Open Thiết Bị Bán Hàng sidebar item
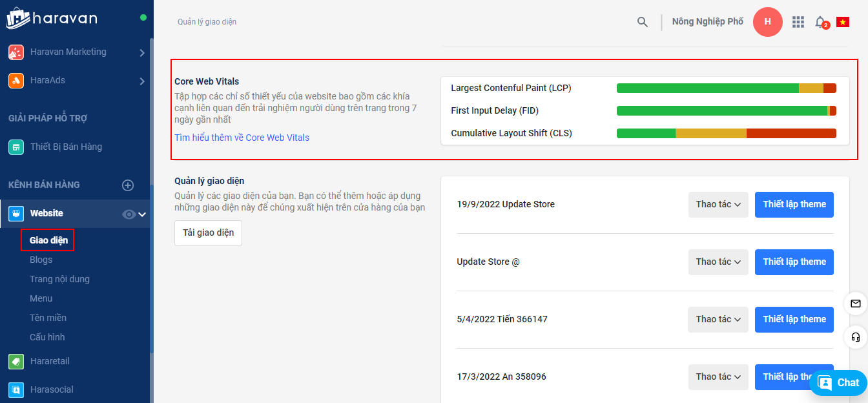This screenshot has height=403, width=868. coord(66,147)
